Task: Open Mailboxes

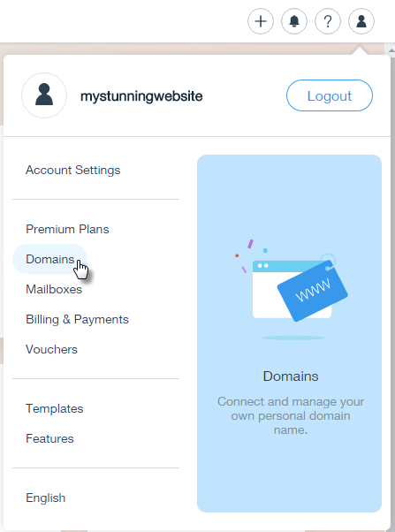Action: [54, 289]
